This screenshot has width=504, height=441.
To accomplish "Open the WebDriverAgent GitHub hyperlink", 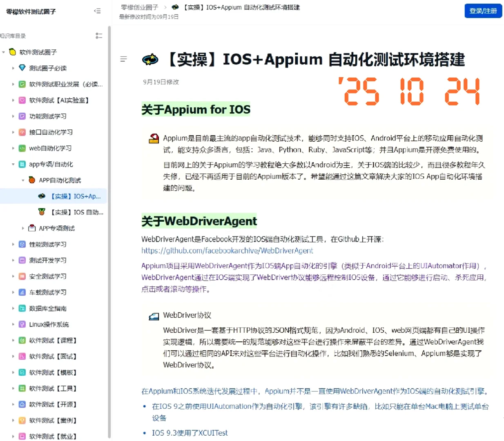I will coord(227,251).
